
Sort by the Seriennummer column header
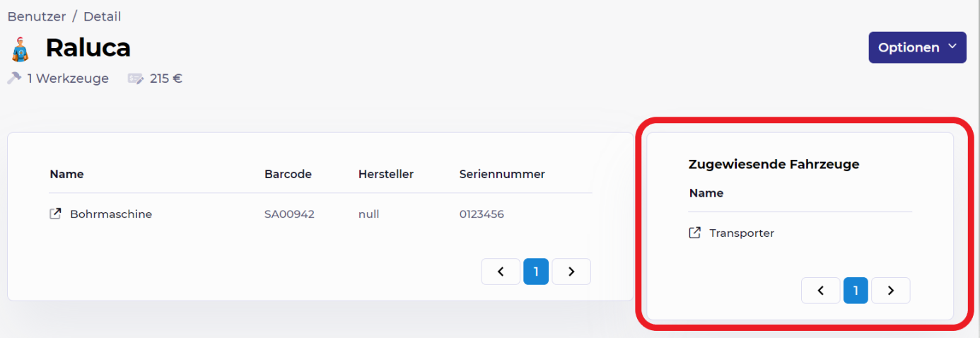coord(502,174)
